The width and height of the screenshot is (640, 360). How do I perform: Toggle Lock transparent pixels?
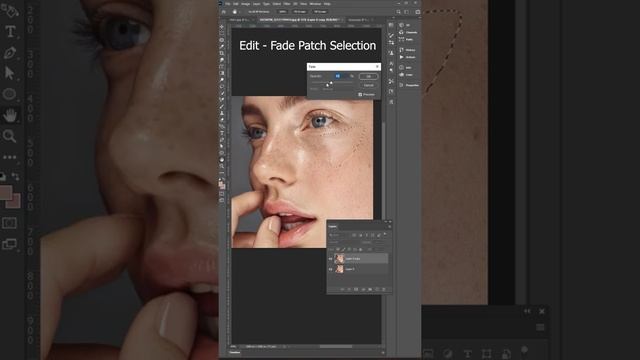338,249
